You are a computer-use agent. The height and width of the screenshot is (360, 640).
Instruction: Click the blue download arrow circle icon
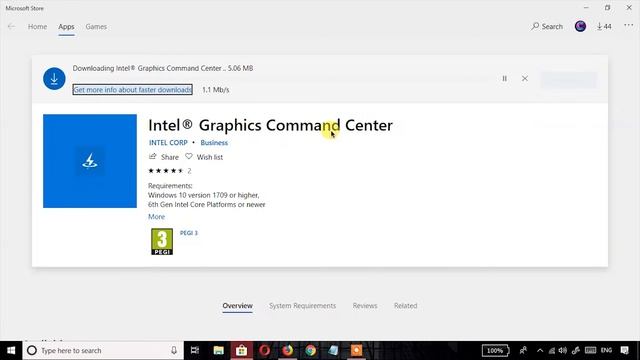54,79
